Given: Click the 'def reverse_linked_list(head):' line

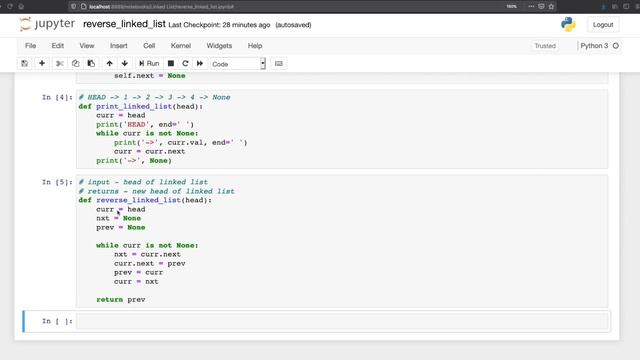Looking at the screenshot, I should point(145,200).
